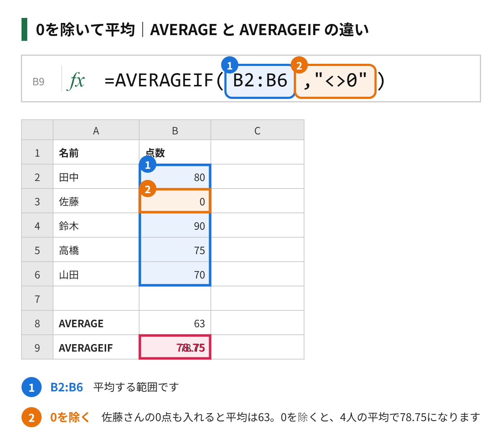Image resolution: width=502 pixels, height=448 pixels.
Task: Click the fx insert function icon
Action: [x=76, y=81]
